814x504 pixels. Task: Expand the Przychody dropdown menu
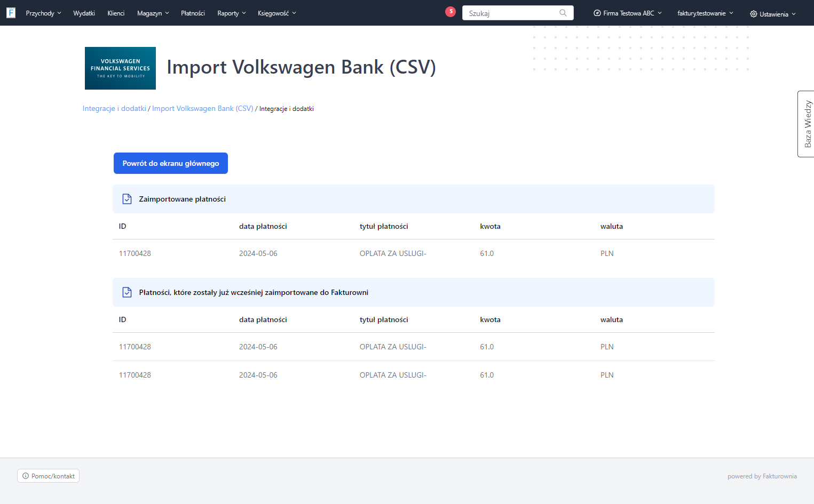pyautogui.click(x=43, y=13)
